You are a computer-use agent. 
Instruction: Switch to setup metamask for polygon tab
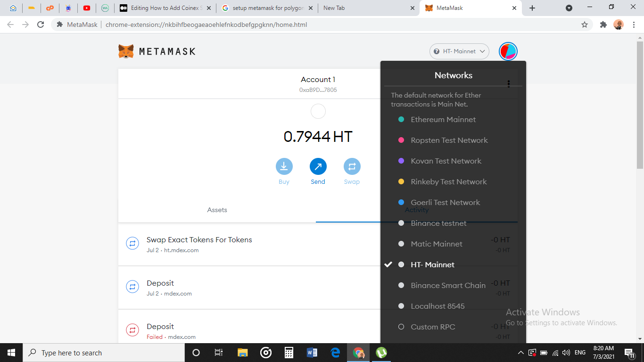click(x=267, y=8)
